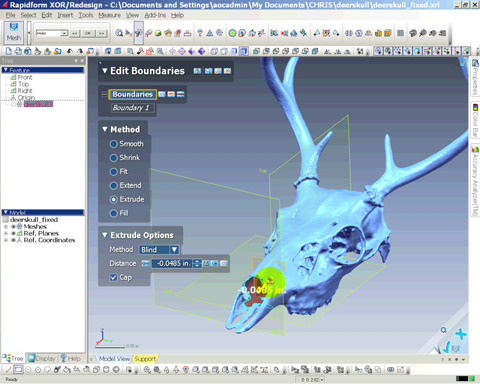The height and width of the screenshot is (384, 480).
Task: Click the rectangle selection mode icon
Action: coord(18,369)
